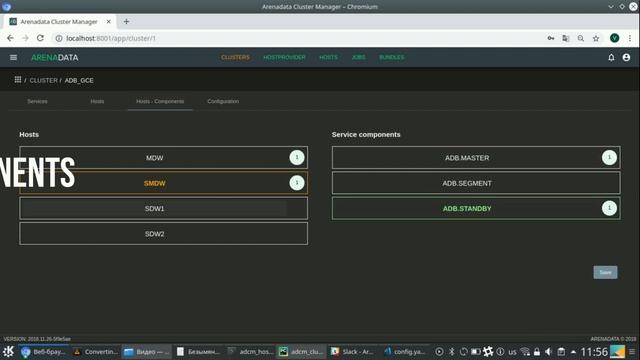Click the lock tray icon
The image size is (640, 360).
point(537,351)
